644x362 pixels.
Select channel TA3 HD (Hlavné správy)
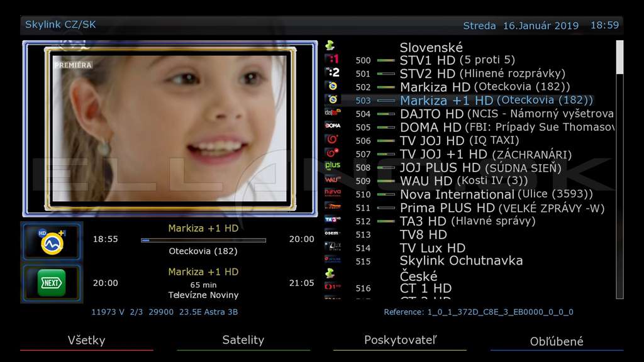[469, 221]
